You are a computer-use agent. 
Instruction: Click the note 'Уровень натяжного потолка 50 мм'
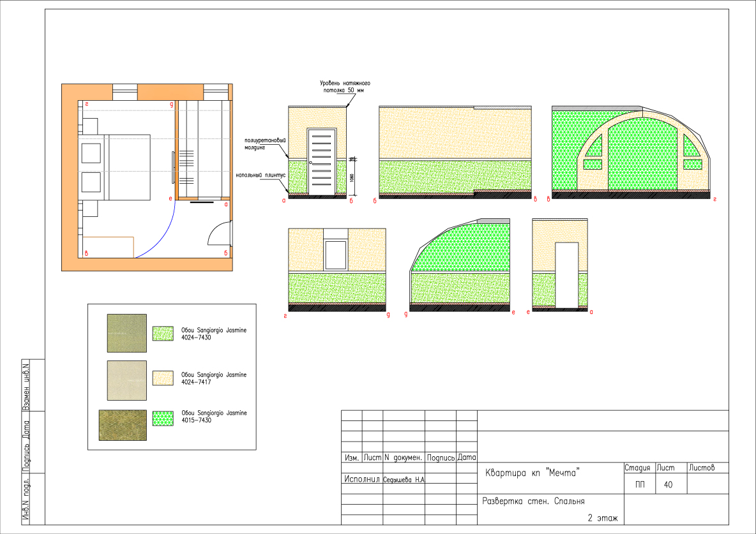(x=344, y=86)
